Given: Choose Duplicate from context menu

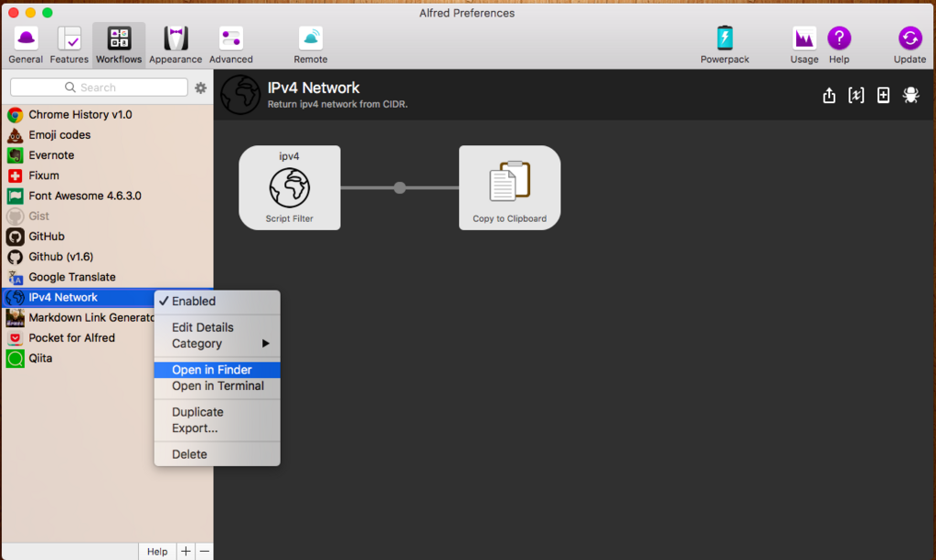Looking at the screenshot, I should coord(218,412).
